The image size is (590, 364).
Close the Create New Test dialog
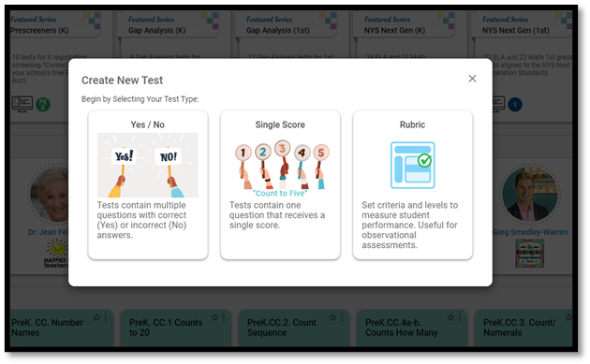coord(472,79)
